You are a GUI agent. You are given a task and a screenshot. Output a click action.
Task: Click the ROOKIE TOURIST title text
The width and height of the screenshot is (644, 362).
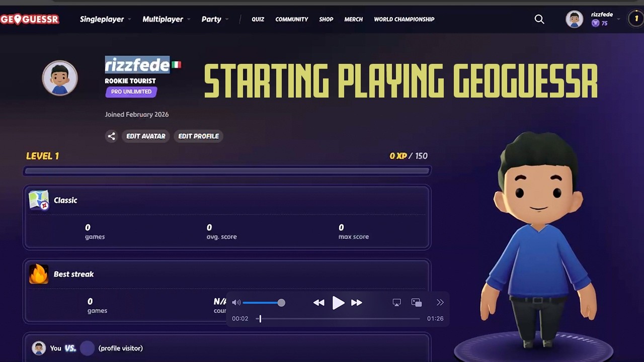click(x=130, y=80)
